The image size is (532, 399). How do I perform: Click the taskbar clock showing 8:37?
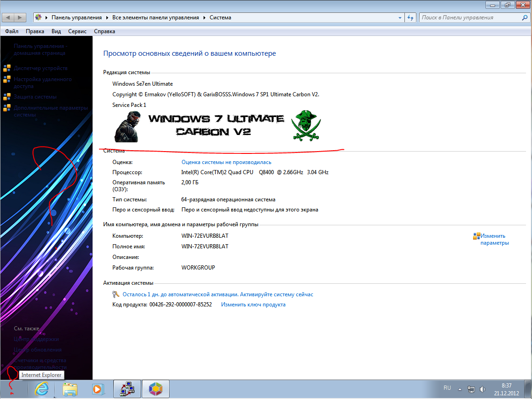507,389
